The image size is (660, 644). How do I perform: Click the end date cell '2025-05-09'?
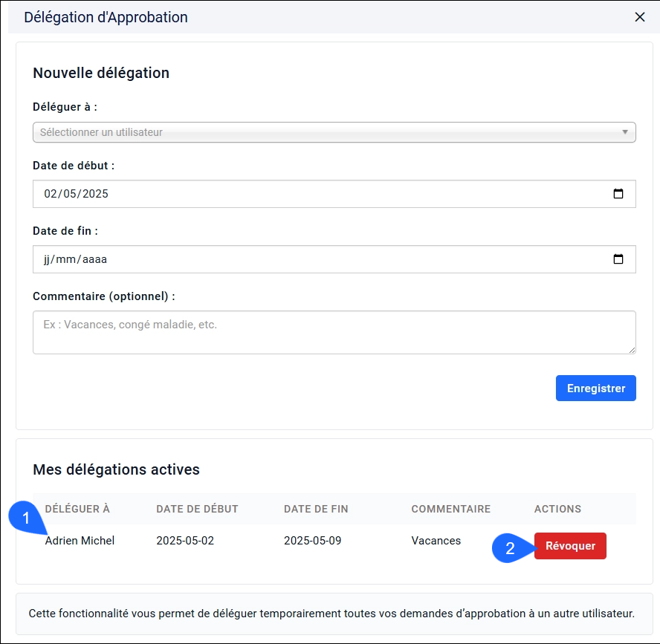[x=313, y=541]
